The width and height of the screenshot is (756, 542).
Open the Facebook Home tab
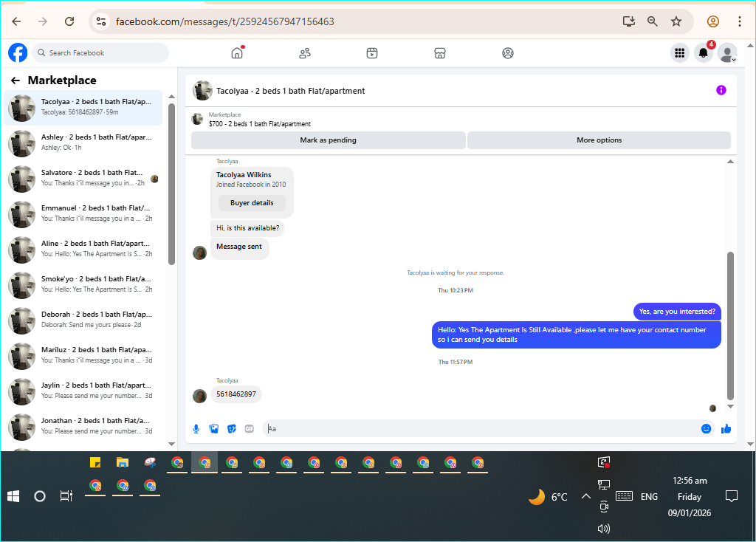237,53
